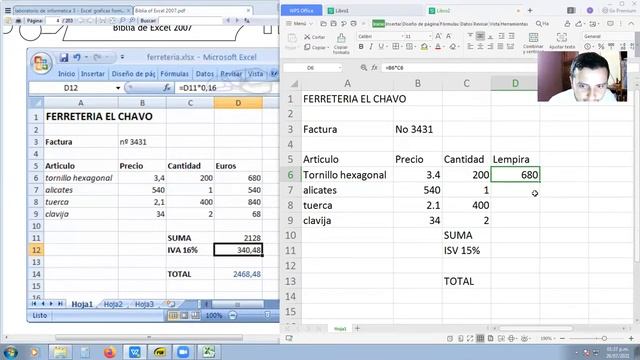The width and height of the screenshot is (640, 360).
Task: Click Copiar formato brush icon
Action: (x=341, y=39)
